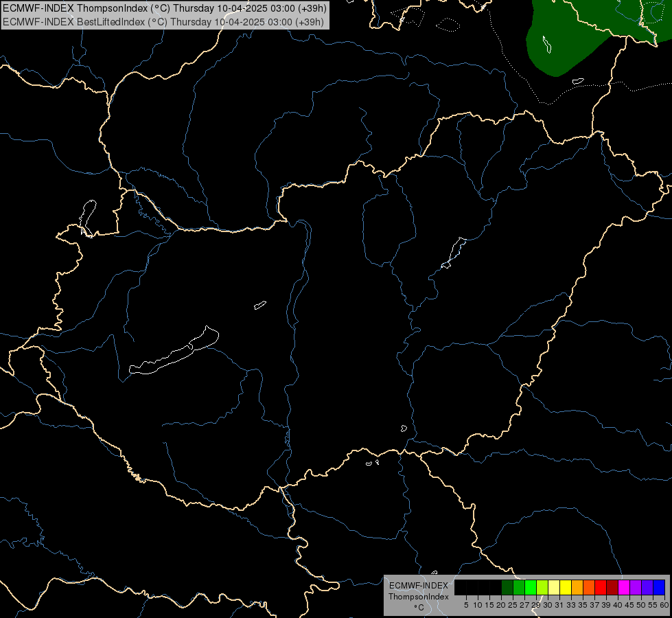672x618 pixels.
Task: Click the legend value label 30
Action: (548, 605)
